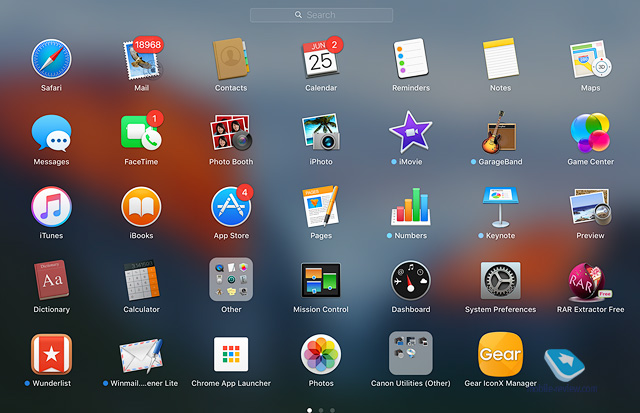640x413 pixels.
Task: Open the Contacts app
Action: pyautogui.click(x=231, y=59)
